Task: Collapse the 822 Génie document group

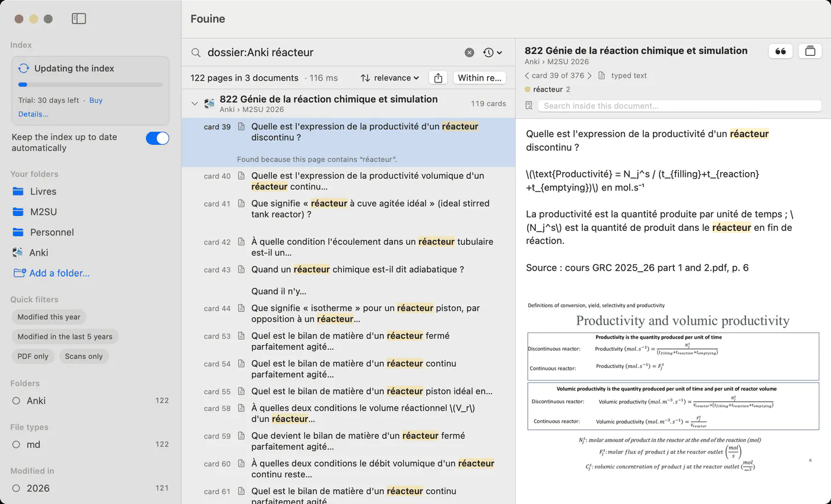Action: click(194, 103)
